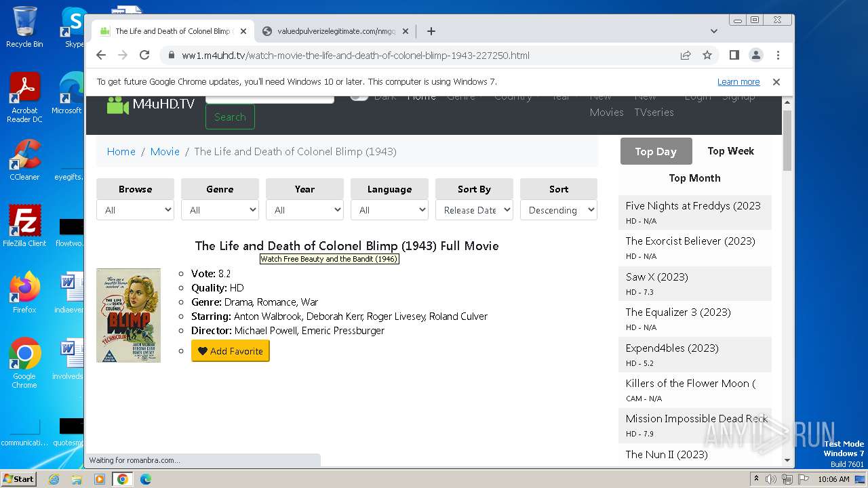Click the URL address bar
Screen dimensions: 868x488
tap(420, 55)
